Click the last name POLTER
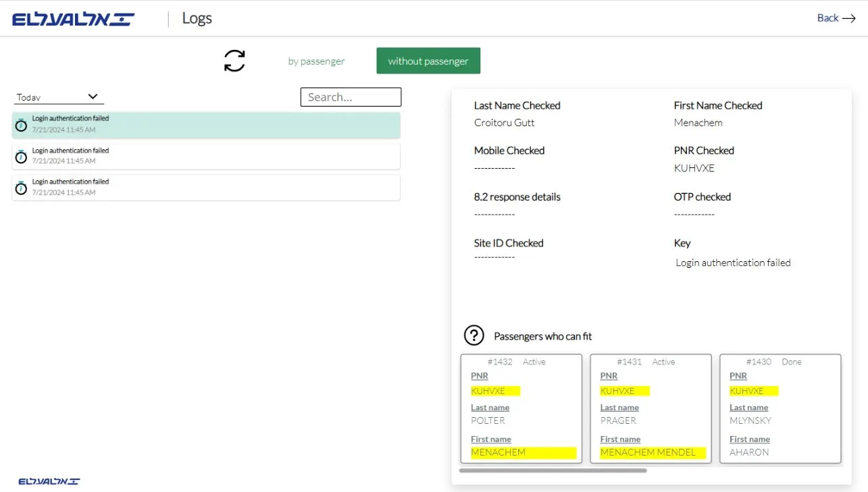This screenshot has height=492, width=868. coord(488,420)
